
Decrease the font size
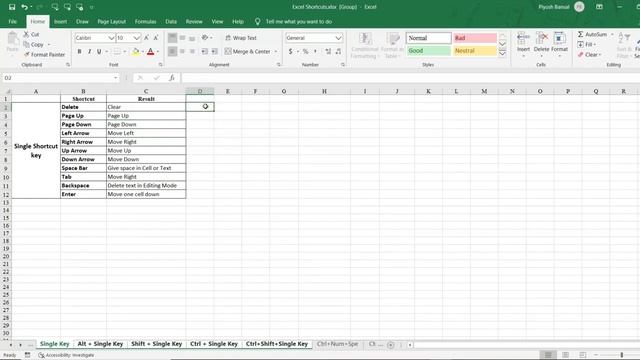click(x=156, y=38)
